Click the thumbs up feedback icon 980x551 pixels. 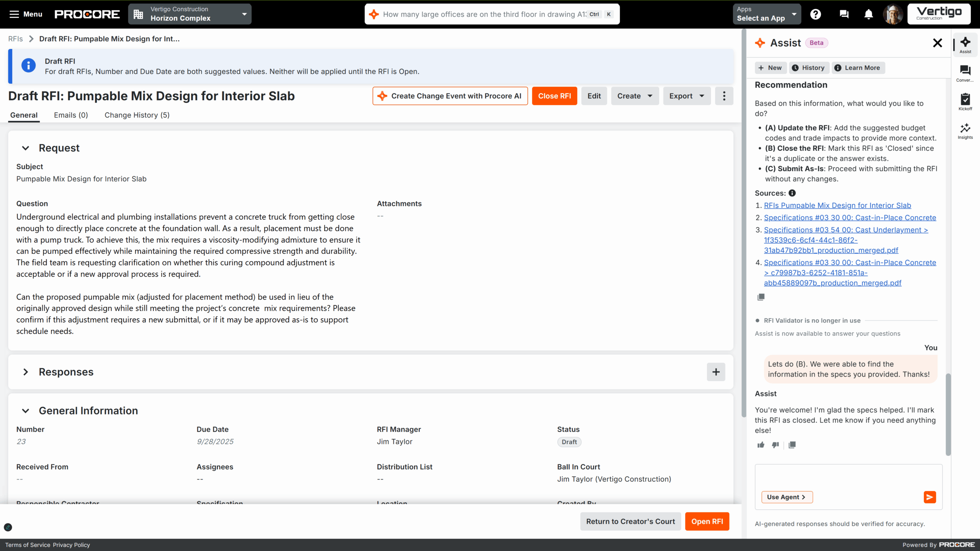point(761,445)
